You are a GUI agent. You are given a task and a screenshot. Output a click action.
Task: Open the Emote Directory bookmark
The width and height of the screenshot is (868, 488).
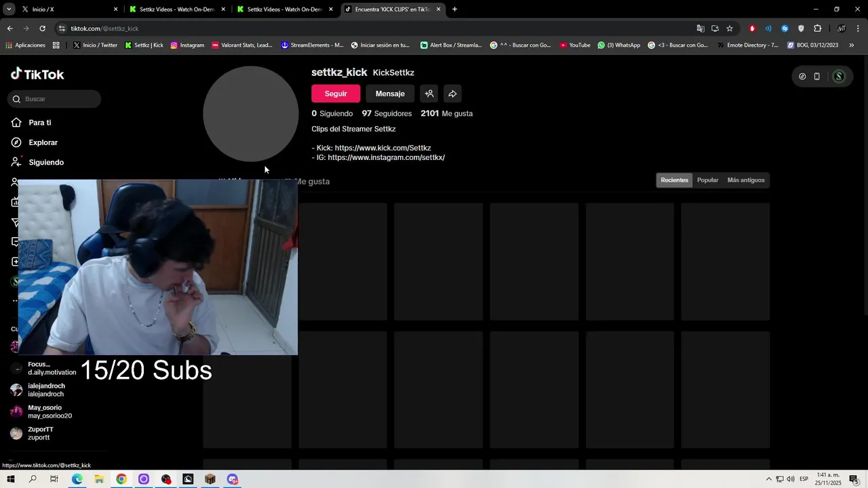point(747,45)
